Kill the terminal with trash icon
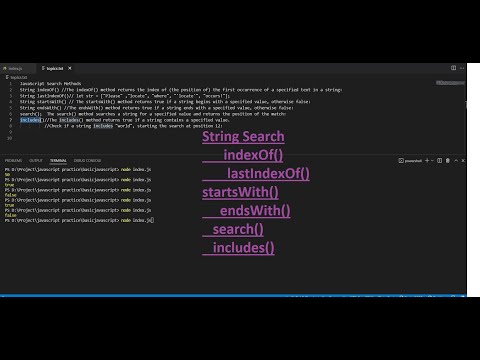This screenshot has height=360, width=480. point(448,161)
